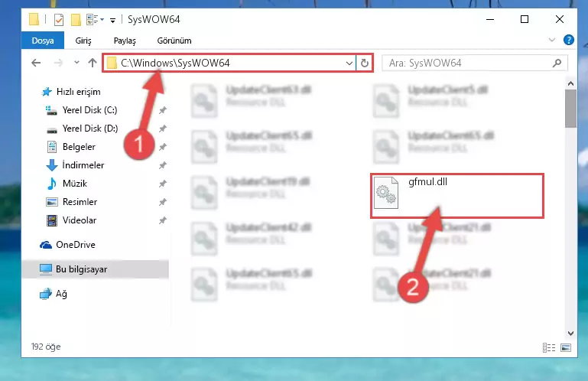This screenshot has height=381, width=588.
Task: Click the scrollbar down arrow
Action: pos(570,333)
